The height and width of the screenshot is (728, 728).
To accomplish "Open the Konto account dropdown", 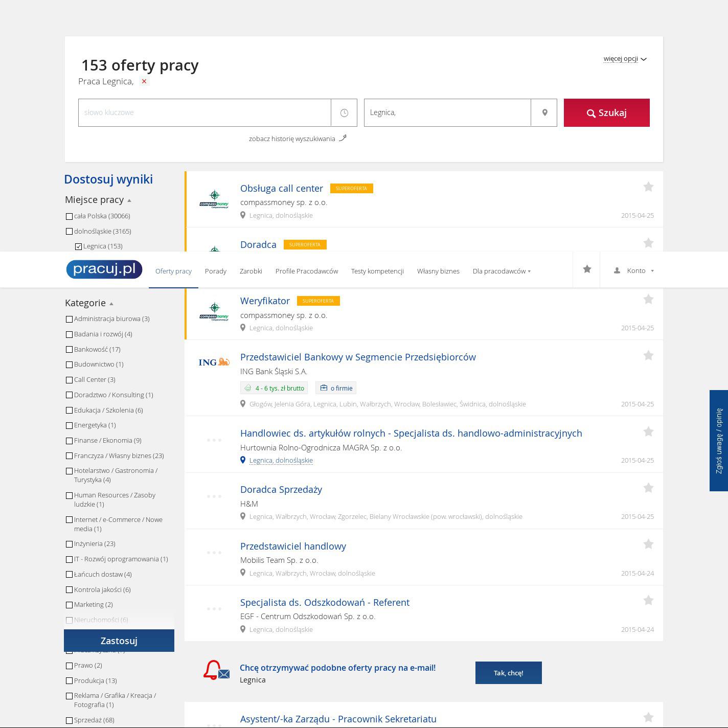I will point(634,270).
